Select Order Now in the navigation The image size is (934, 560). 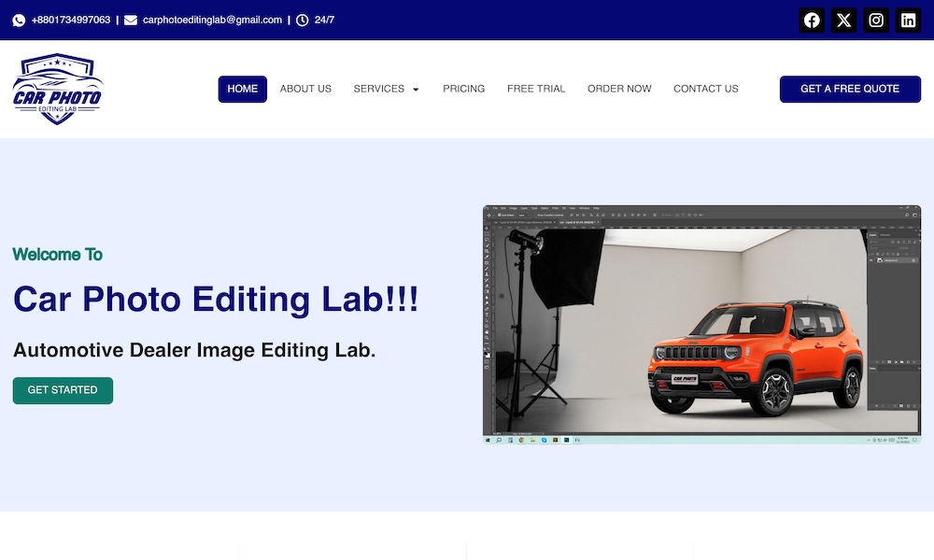(619, 89)
